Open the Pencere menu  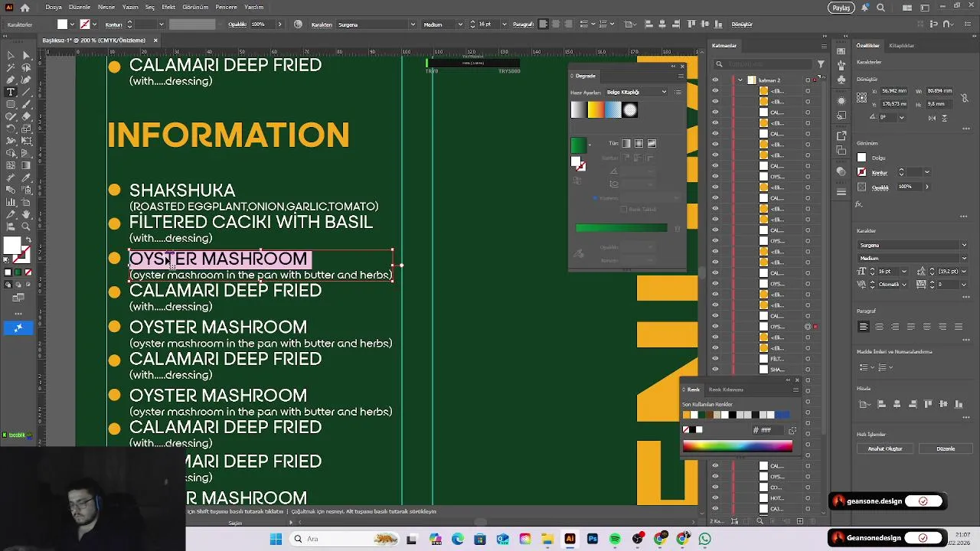click(226, 7)
